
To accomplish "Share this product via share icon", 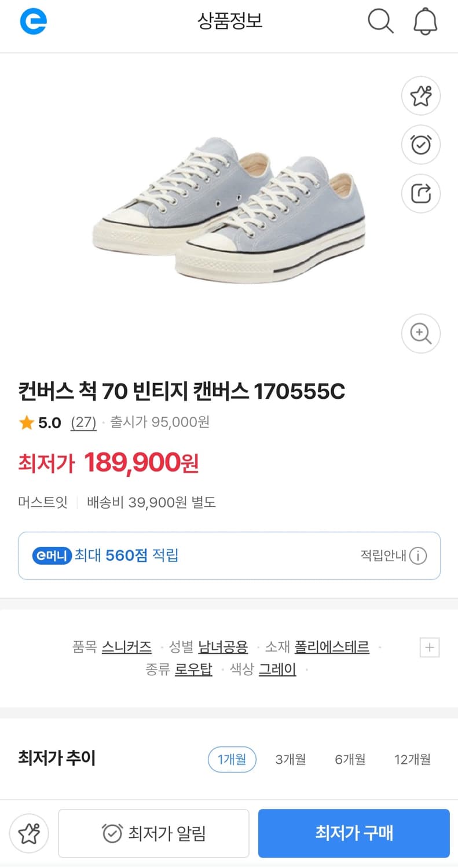I will click(421, 193).
